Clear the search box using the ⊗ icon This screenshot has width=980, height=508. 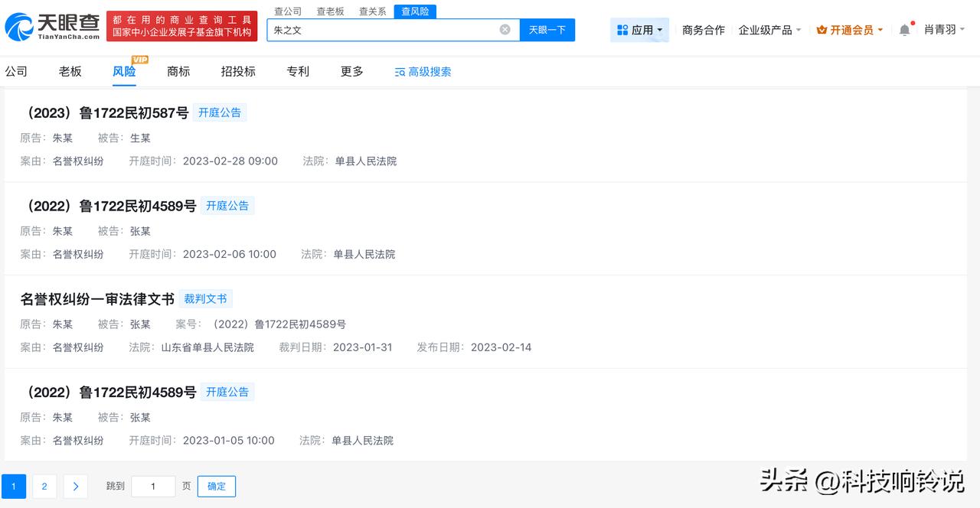(x=505, y=29)
